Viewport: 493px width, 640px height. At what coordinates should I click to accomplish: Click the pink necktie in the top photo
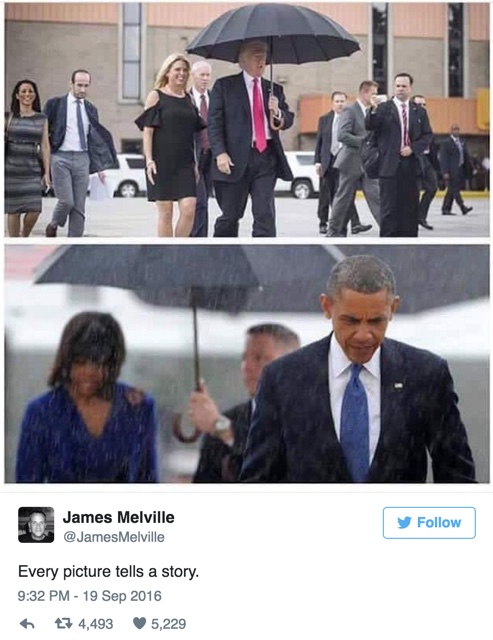(x=259, y=114)
